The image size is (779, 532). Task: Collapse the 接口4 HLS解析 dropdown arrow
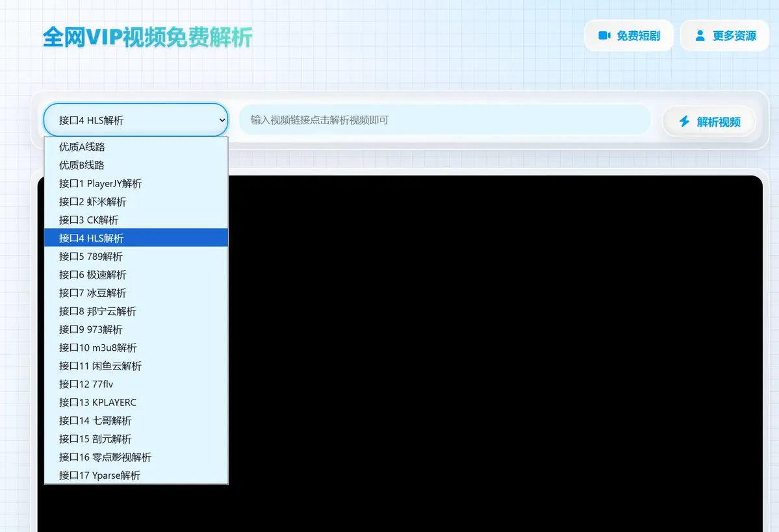point(222,120)
